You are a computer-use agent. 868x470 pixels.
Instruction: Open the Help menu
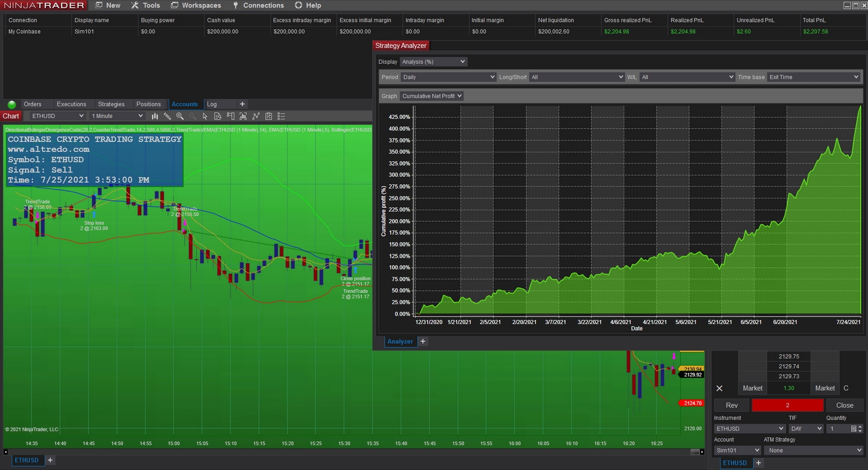click(308, 5)
